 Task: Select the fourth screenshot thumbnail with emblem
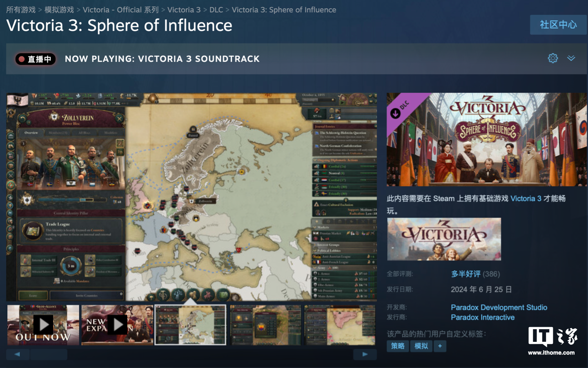coord(265,325)
